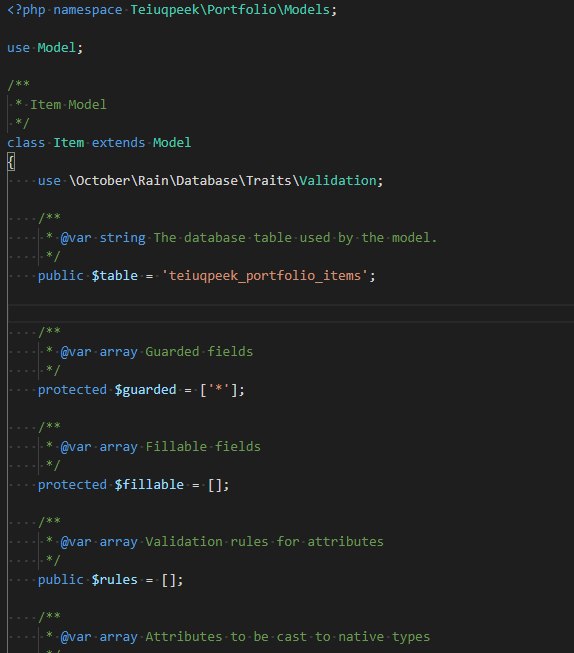
Task: Click the 'Item Model' comment text
Action: tap(68, 105)
